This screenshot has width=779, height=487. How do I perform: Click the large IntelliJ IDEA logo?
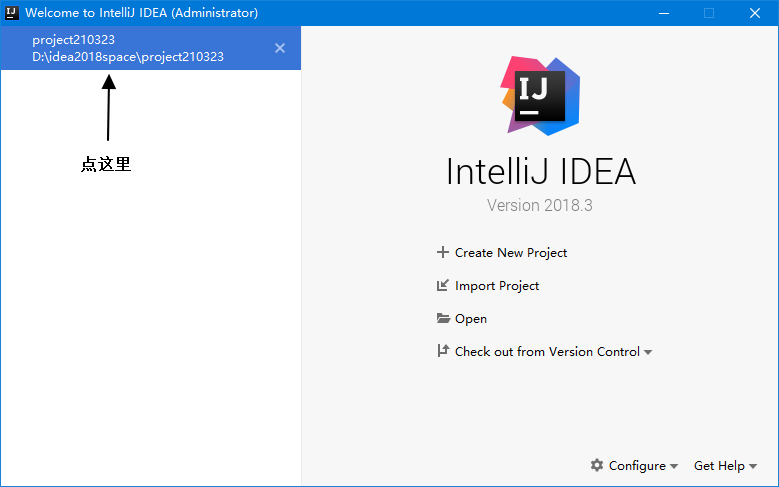(540, 95)
